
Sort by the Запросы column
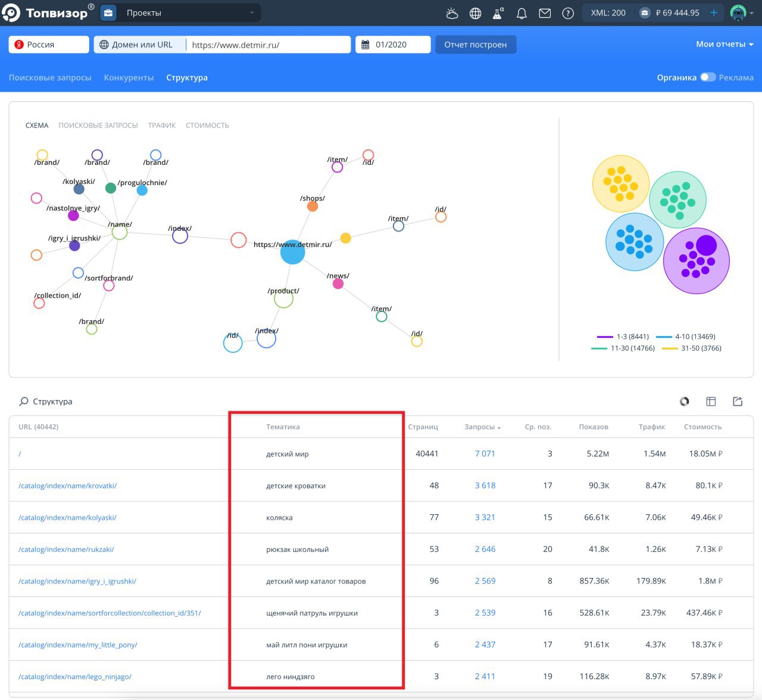pos(482,427)
